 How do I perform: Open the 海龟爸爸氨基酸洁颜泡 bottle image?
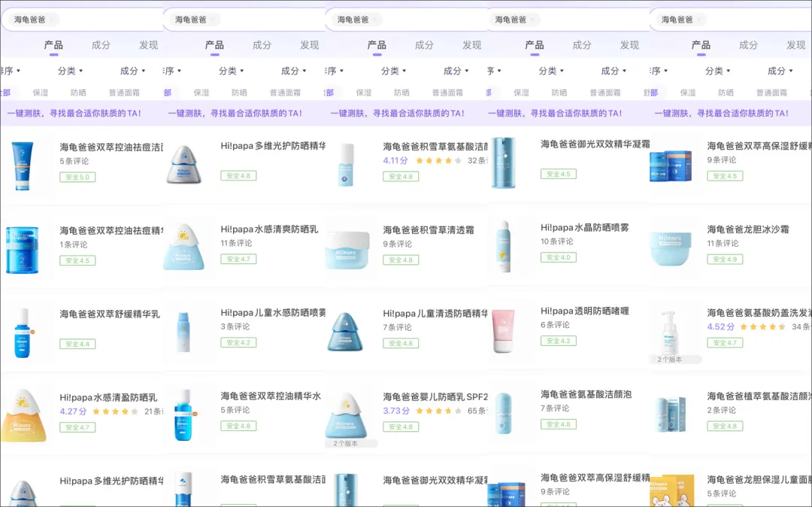[503, 413]
